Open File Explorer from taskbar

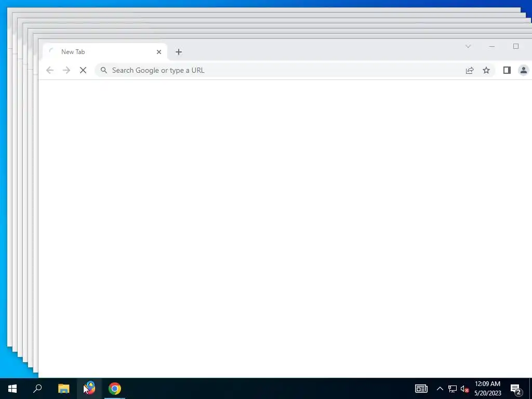point(63,389)
